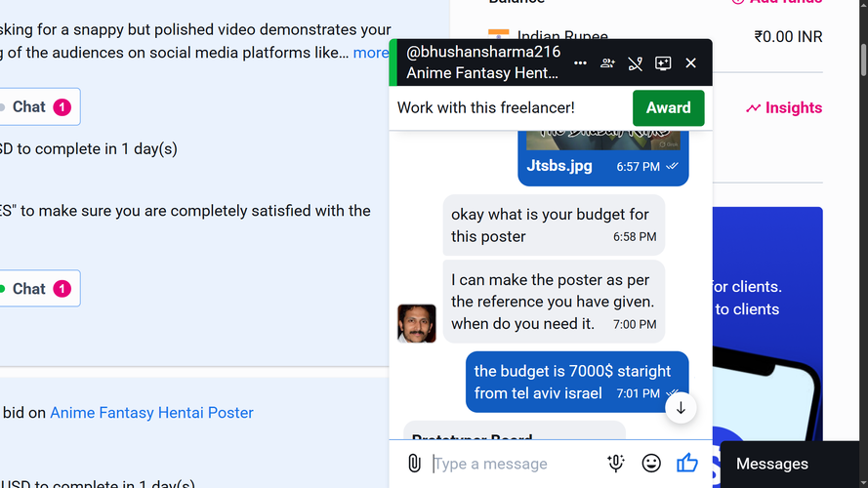Open the Anime Fantasy Hentai Poster link
The width and height of the screenshot is (868, 488).
point(151,413)
